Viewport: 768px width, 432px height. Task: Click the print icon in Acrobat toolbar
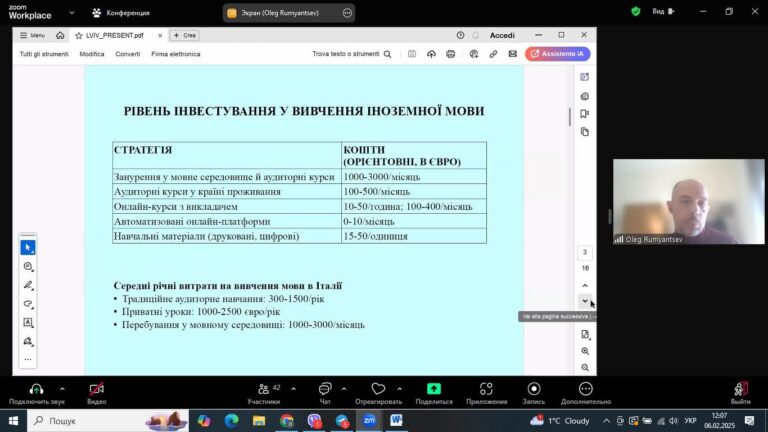tap(450, 54)
